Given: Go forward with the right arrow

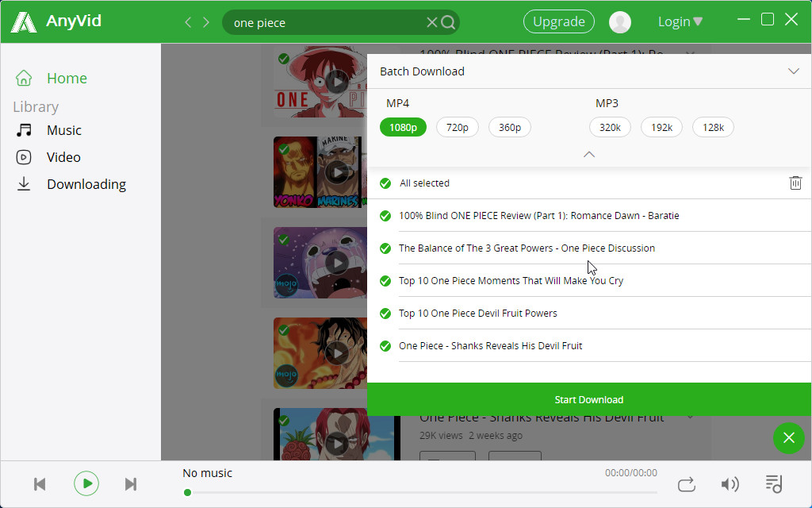Looking at the screenshot, I should click(206, 22).
